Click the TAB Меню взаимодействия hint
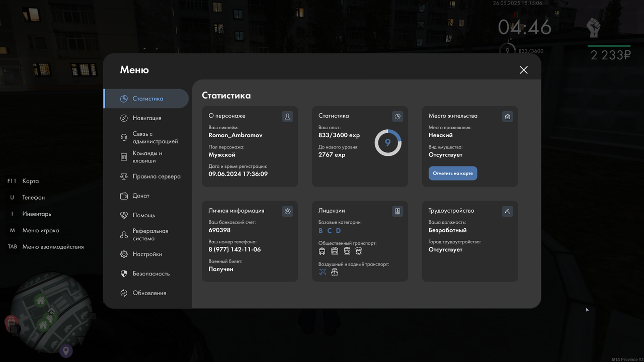This screenshot has height=362, width=644. point(46,247)
